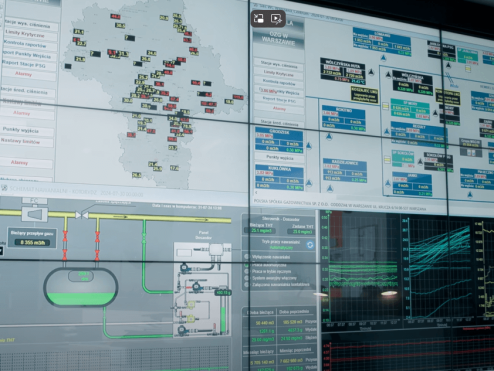
Task: Click triangle marker left of JANKI block
Action: [x=388, y=183]
